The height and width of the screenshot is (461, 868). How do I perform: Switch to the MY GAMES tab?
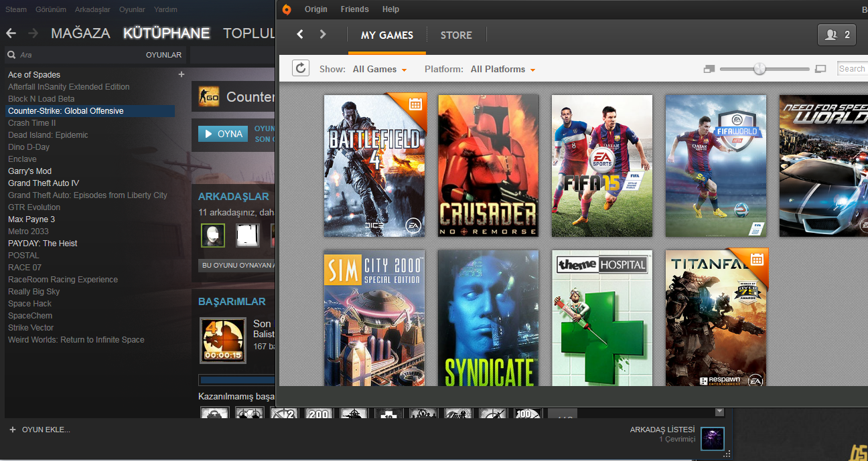tap(387, 35)
